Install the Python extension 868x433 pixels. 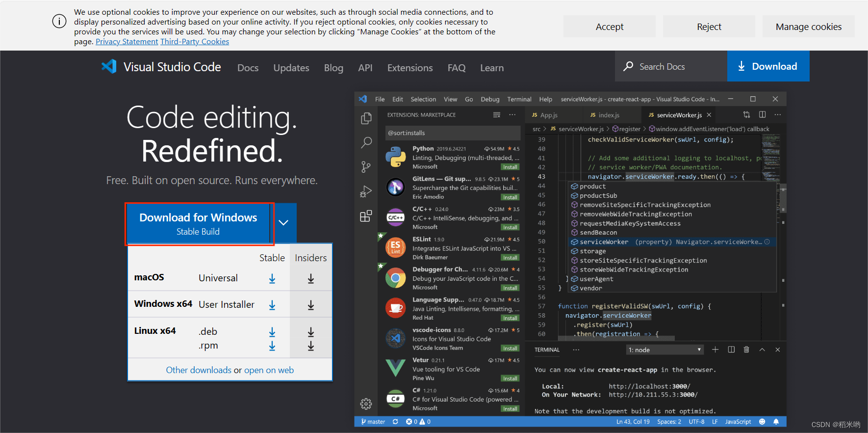[510, 167]
